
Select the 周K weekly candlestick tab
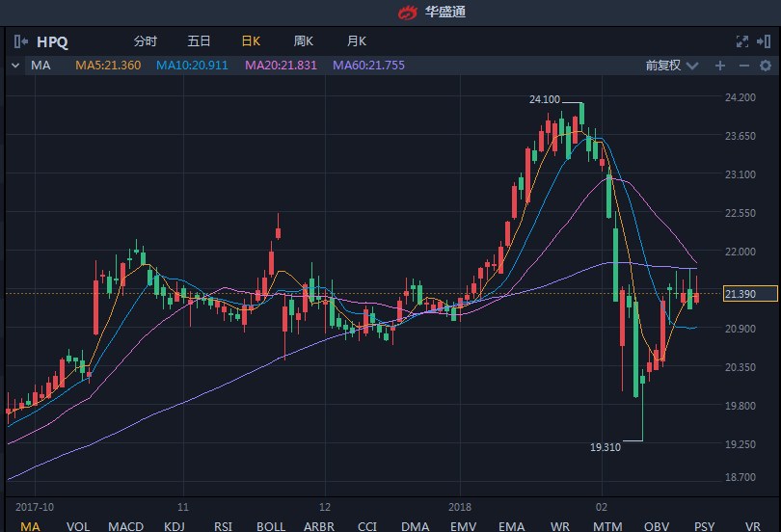pyautogui.click(x=303, y=41)
